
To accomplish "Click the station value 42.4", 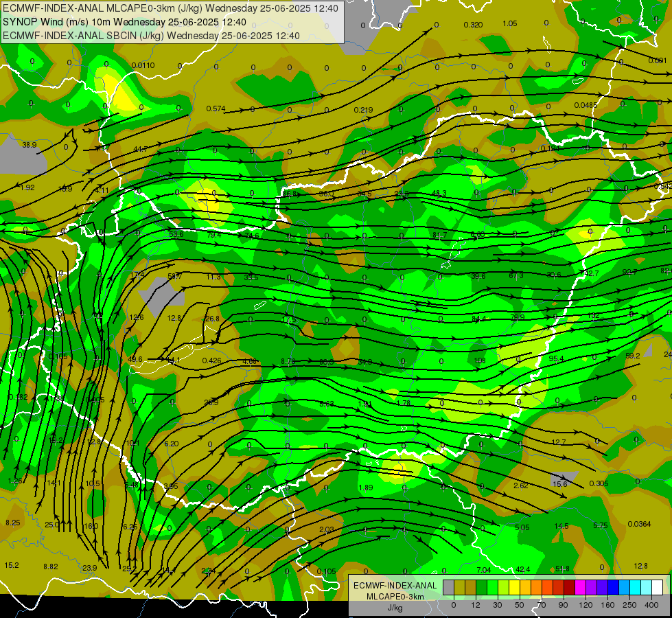I will [523, 569].
